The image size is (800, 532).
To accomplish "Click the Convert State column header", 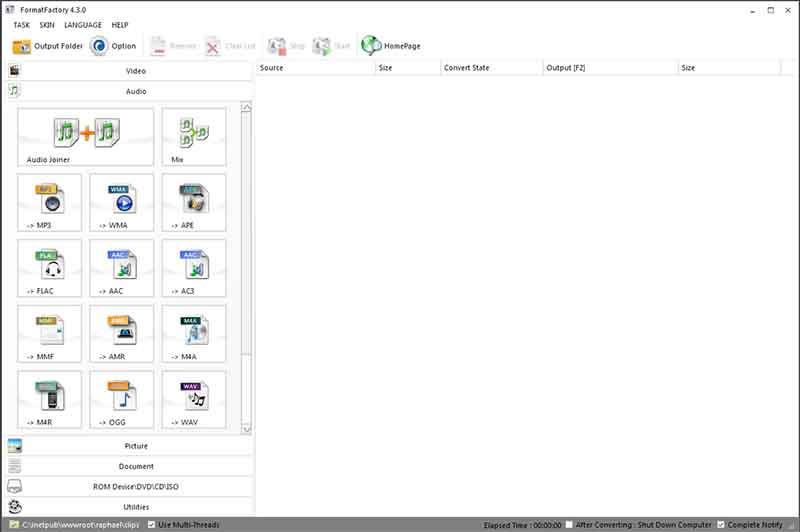I will tap(492, 68).
